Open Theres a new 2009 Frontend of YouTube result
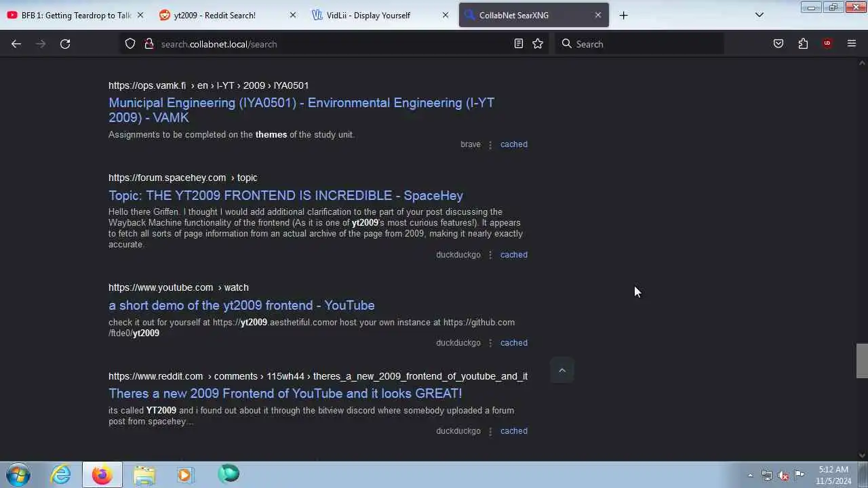868x488 pixels. 285,393
